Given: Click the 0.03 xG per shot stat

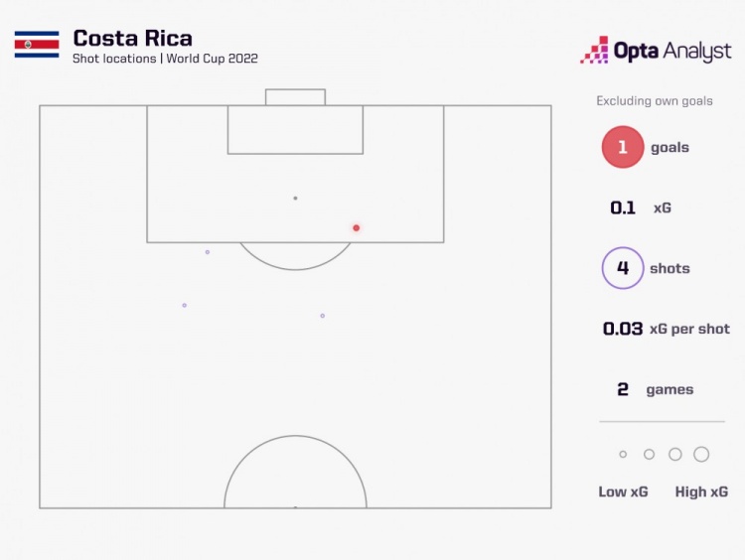Looking at the screenshot, I should coord(666,329).
